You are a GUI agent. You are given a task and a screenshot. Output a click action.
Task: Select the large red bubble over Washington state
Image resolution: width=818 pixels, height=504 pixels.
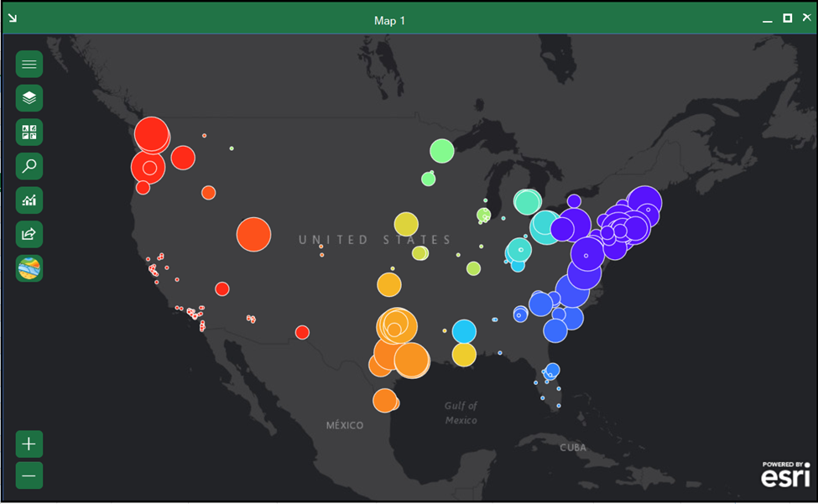152,134
